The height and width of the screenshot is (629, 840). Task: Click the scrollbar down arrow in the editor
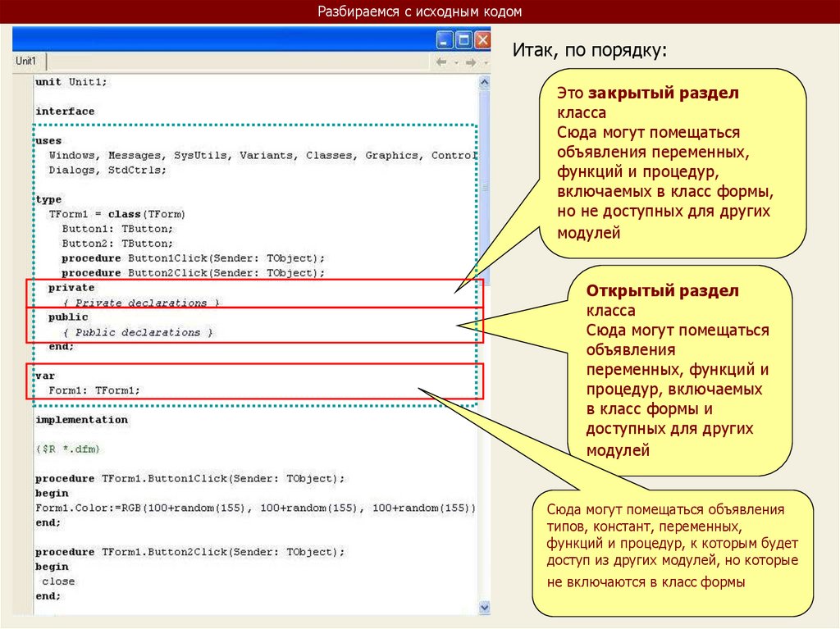484,608
